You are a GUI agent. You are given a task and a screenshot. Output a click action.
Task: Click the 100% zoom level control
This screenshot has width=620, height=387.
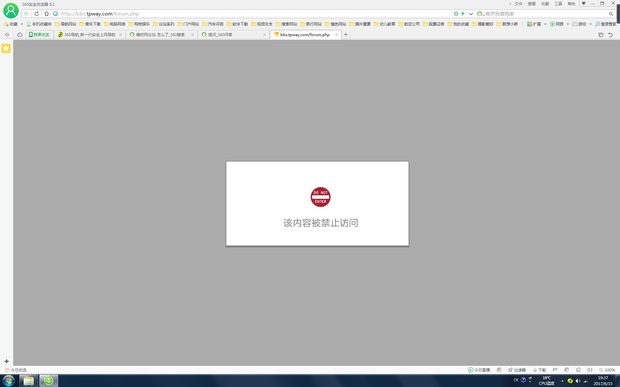(607, 370)
